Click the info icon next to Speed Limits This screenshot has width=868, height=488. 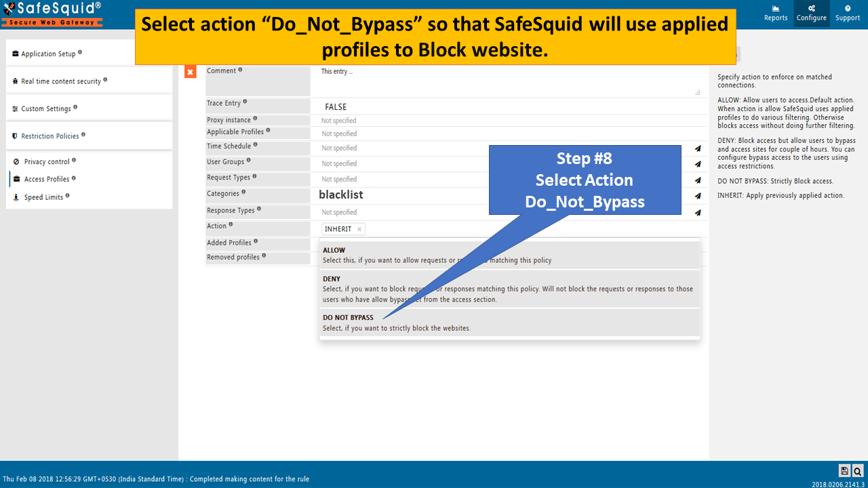click(68, 196)
